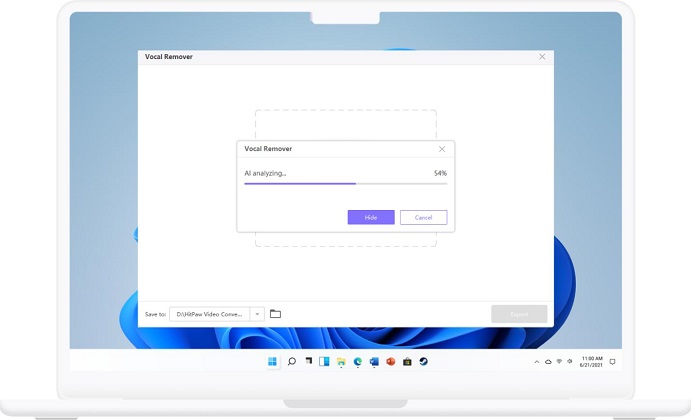Image resolution: width=691 pixels, height=420 pixels.
Task: Click the 54% progress value
Action: [x=440, y=173]
